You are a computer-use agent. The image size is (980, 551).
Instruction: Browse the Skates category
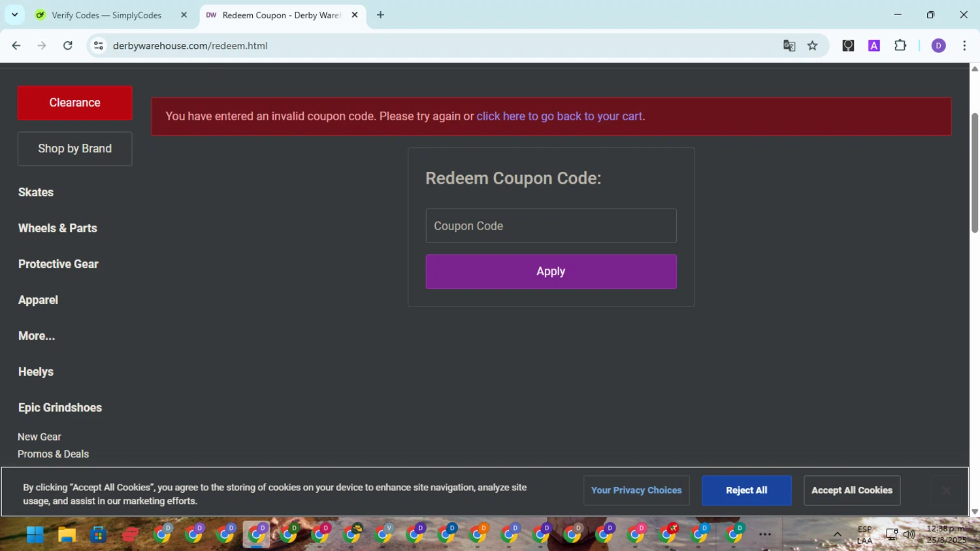pos(36,192)
